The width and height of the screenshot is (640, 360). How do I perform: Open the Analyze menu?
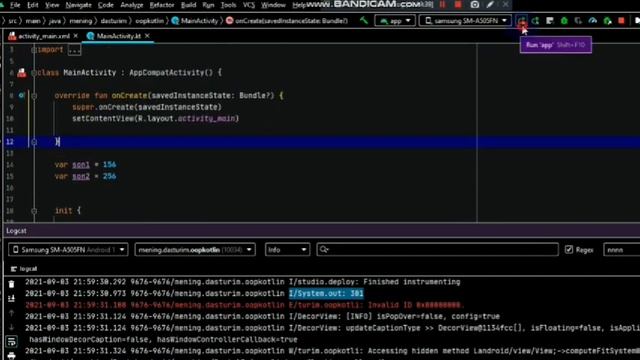(x=132, y=5)
